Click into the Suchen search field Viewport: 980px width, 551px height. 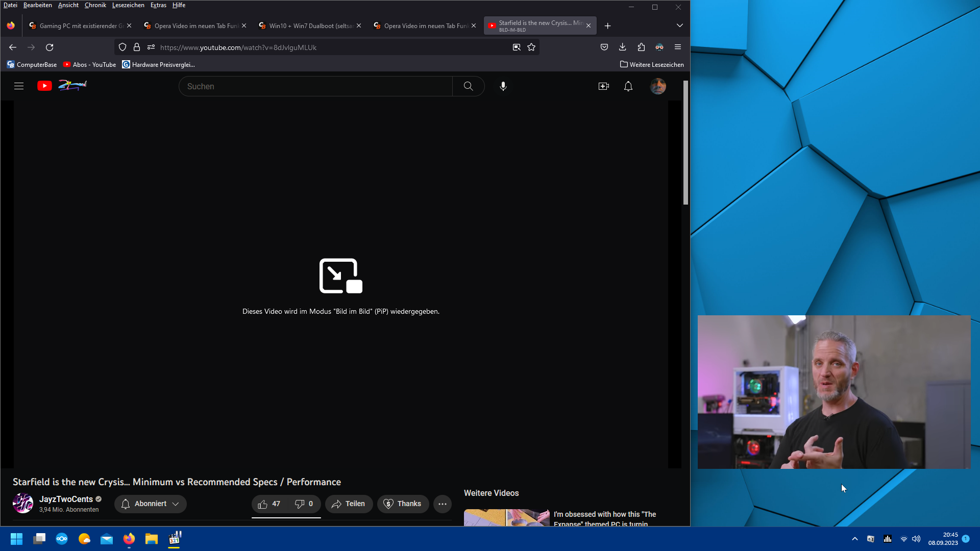315,86
